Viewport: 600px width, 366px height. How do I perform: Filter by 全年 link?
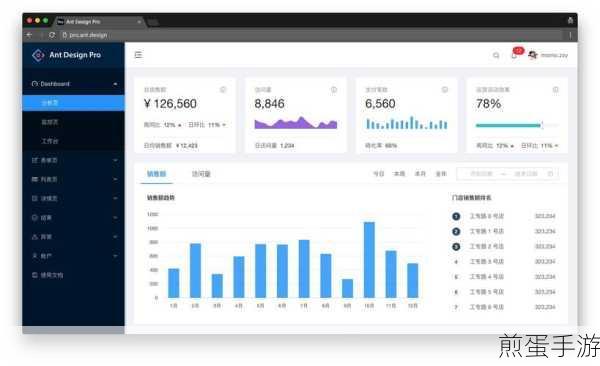[441, 174]
